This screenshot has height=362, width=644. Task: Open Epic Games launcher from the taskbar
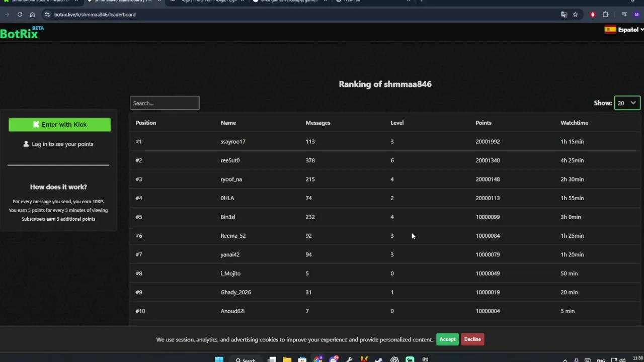pos(425,359)
